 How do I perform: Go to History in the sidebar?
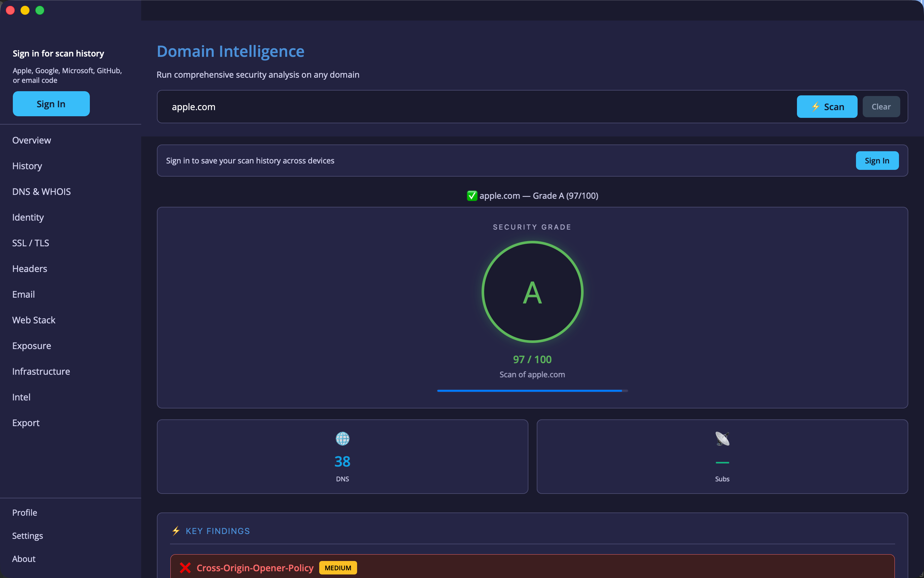[27, 166]
